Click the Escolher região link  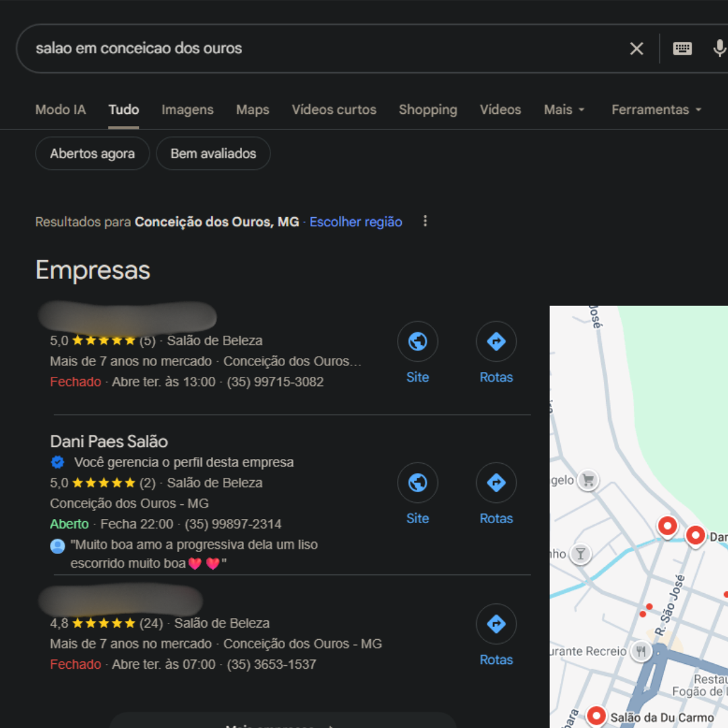point(356,222)
